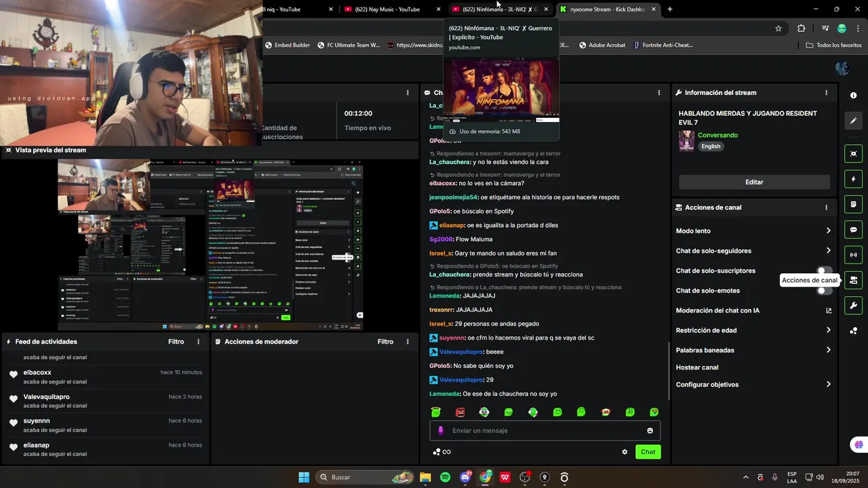Show hidden system tray icons chevron
868x488 pixels.
click(746, 477)
